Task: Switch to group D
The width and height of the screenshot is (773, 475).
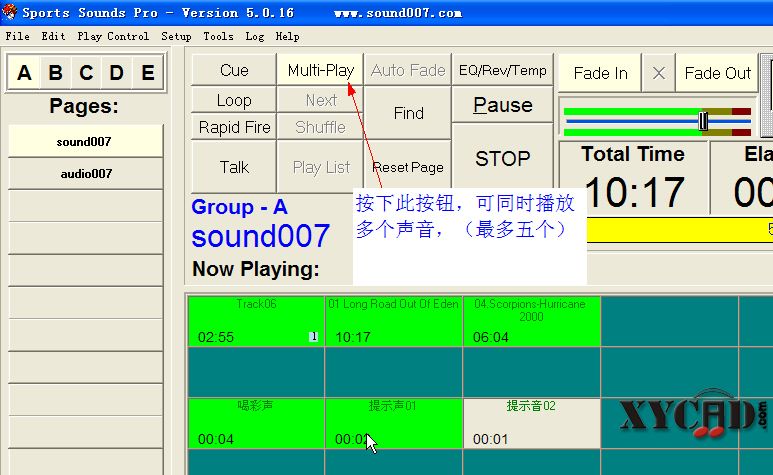Action: [116, 73]
